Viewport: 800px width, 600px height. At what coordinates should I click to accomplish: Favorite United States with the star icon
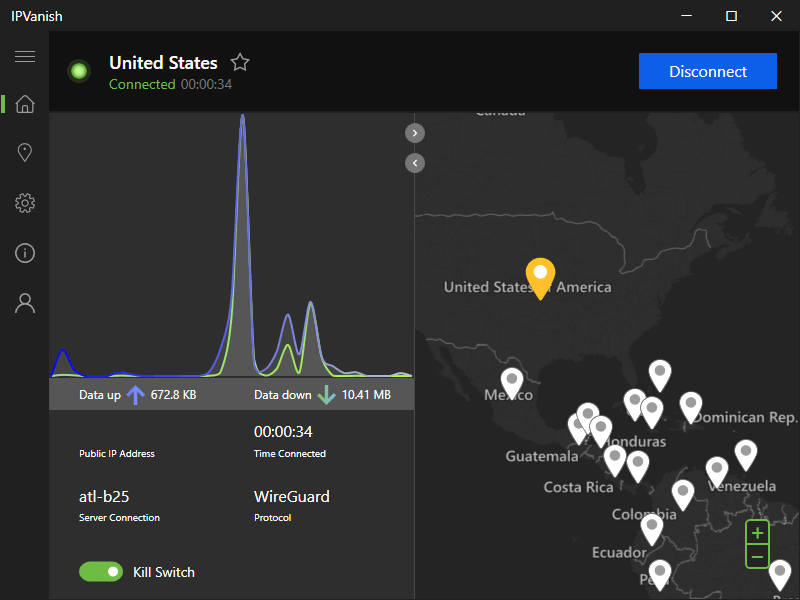pos(240,62)
